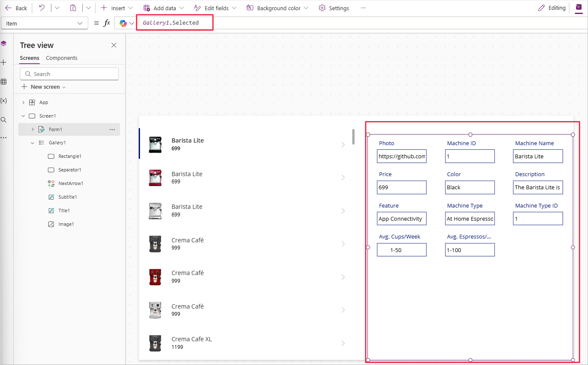The image size is (588, 365).
Task: Click the Avg. Cups/Week field 1-50
Action: [x=402, y=250]
